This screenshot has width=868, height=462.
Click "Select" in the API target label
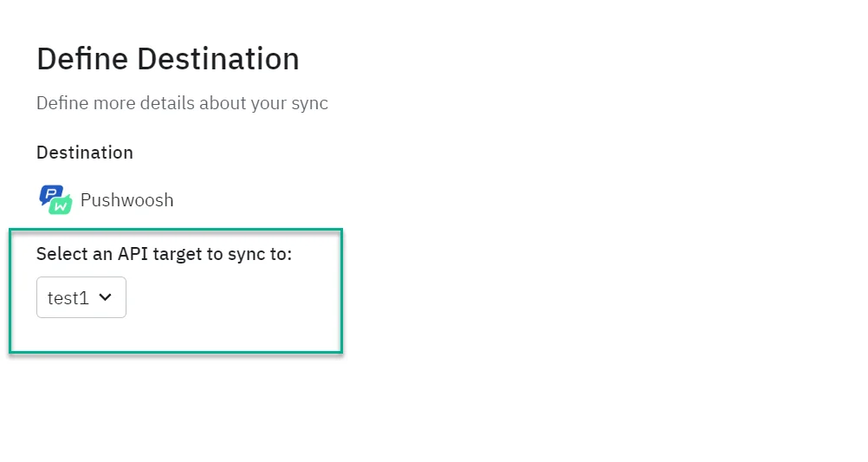click(x=61, y=254)
